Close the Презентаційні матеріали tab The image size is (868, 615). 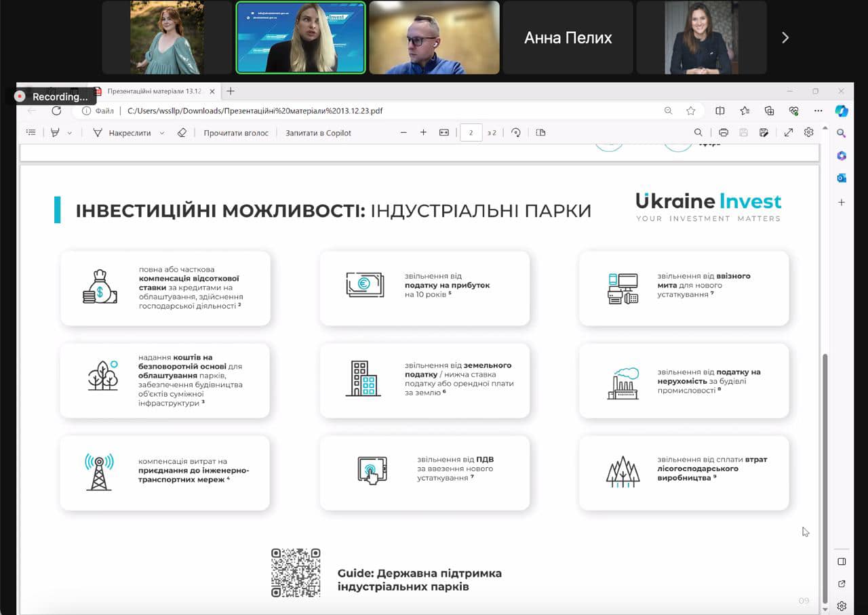213,91
